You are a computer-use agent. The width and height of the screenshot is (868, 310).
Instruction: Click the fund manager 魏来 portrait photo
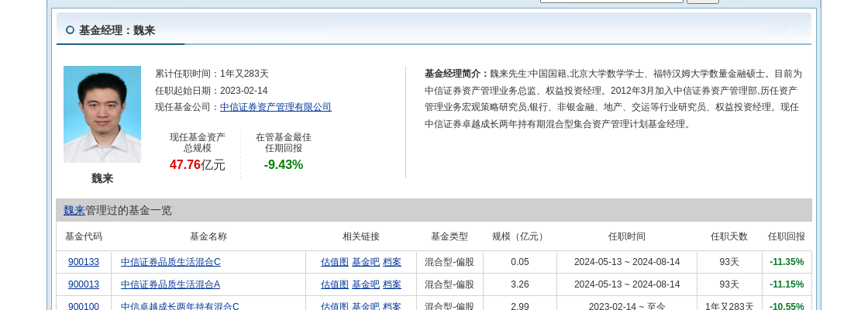(102, 114)
